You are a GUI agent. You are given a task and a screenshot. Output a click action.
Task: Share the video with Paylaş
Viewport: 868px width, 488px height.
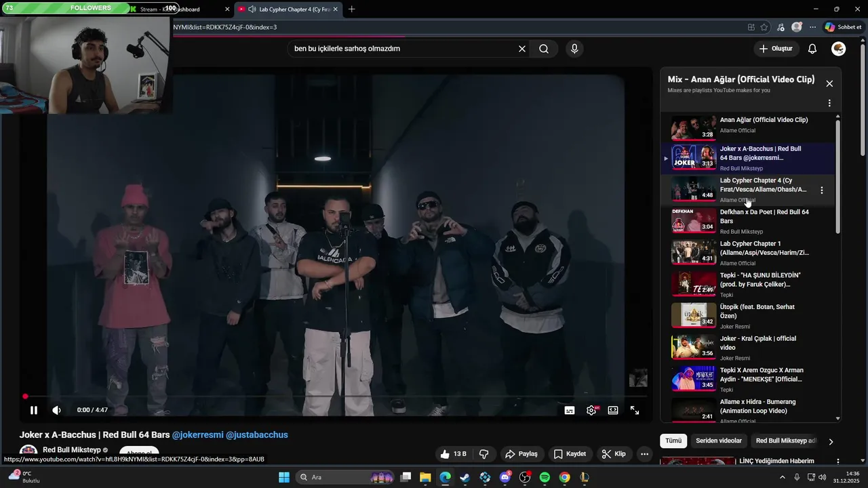[521, 454]
